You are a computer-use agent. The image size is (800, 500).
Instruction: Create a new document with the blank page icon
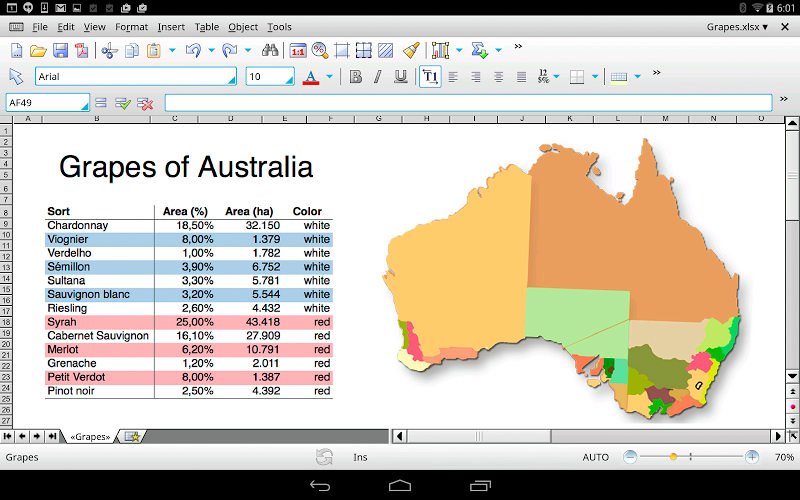[16, 50]
